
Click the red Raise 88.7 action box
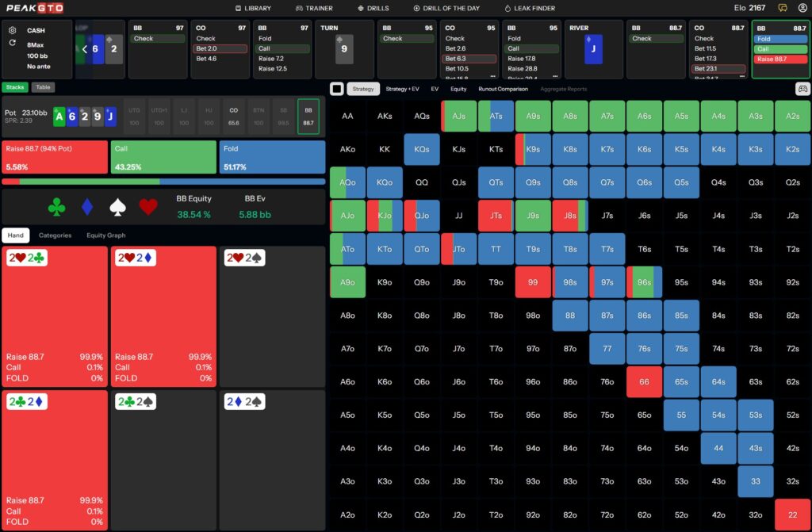55,157
